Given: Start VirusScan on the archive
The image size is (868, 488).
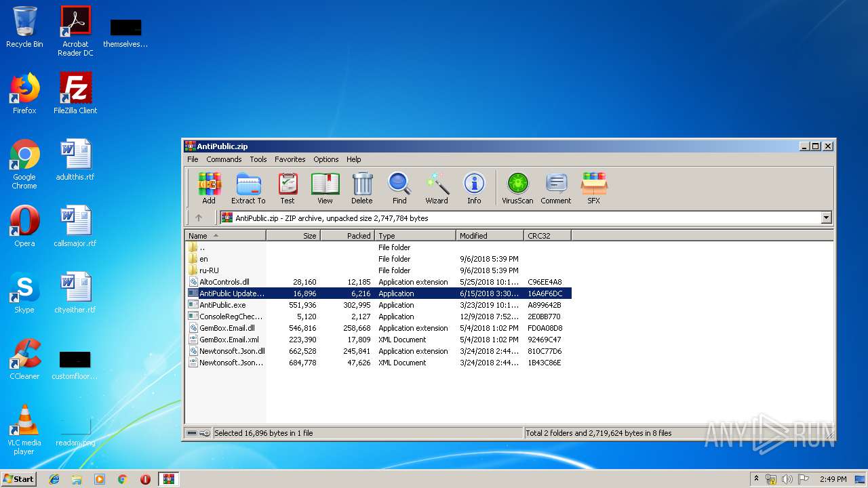Looking at the screenshot, I should (517, 188).
